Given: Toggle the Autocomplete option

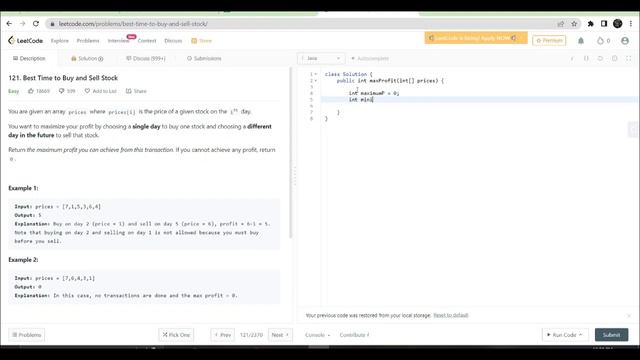Looking at the screenshot, I should pyautogui.click(x=370, y=58).
